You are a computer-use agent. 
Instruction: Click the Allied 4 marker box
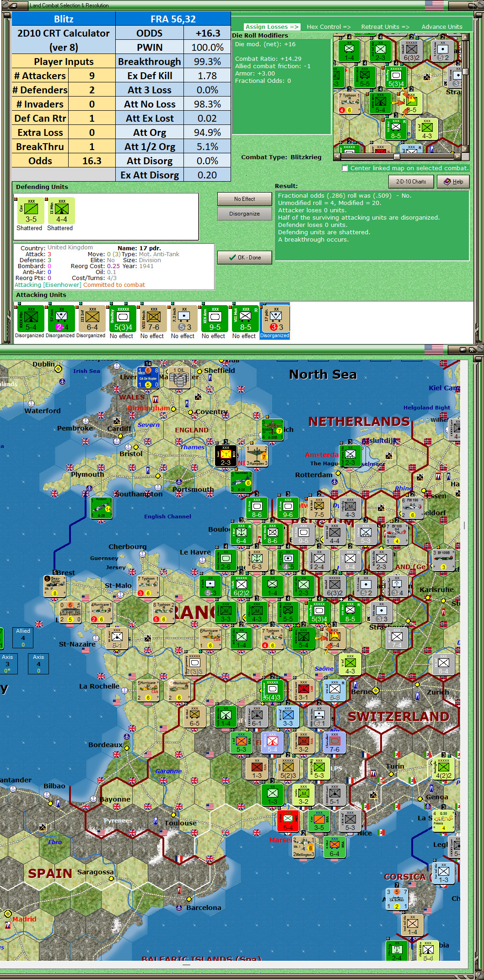pos(23,638)
